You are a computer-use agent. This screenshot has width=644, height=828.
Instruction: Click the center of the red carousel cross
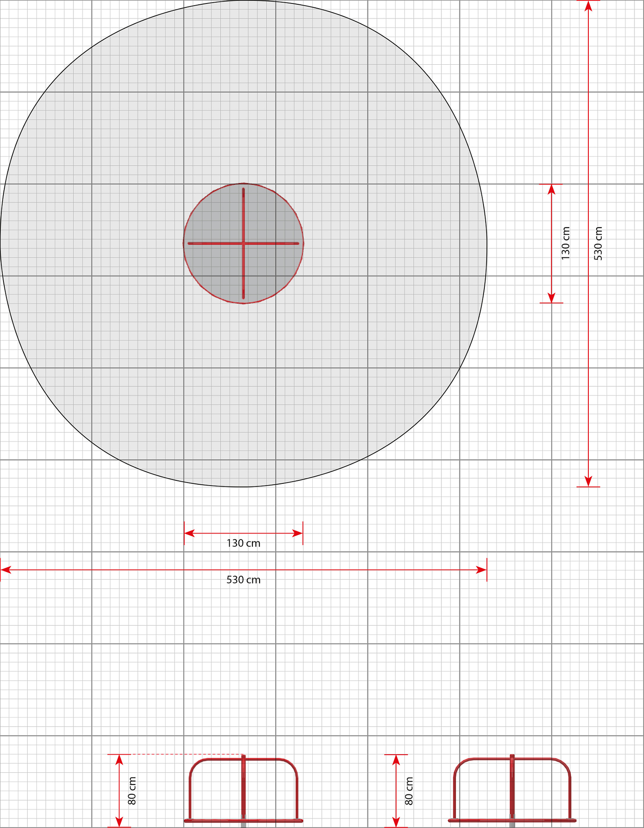[243, 243]
